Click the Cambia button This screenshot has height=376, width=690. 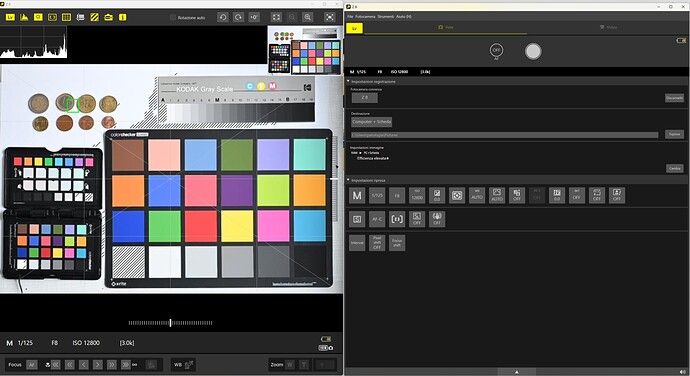point(674,168)
